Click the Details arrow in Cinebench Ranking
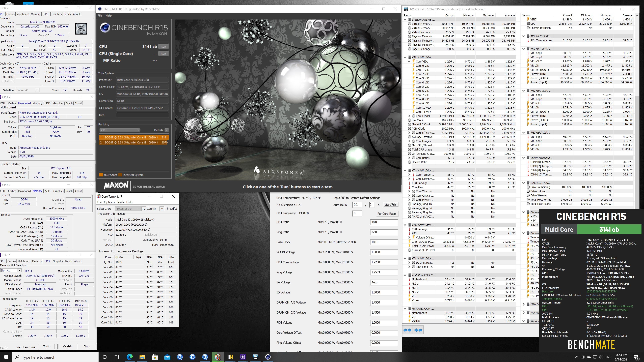This screenshot has height=362, width=644. coord(167,130)
